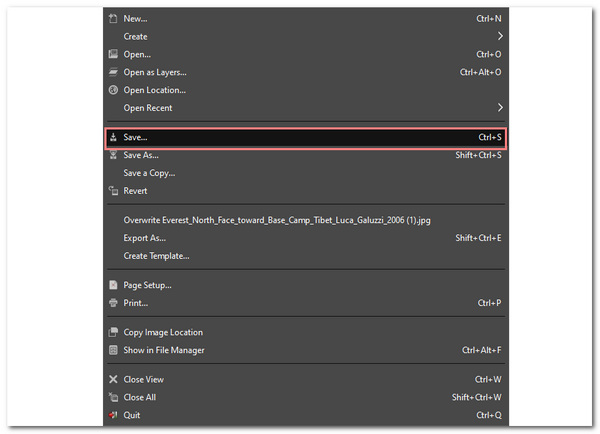Select Open... menu entry
The height and width of the screenshot is (434, 600).
pyautogui.click(x=306, y=54)
